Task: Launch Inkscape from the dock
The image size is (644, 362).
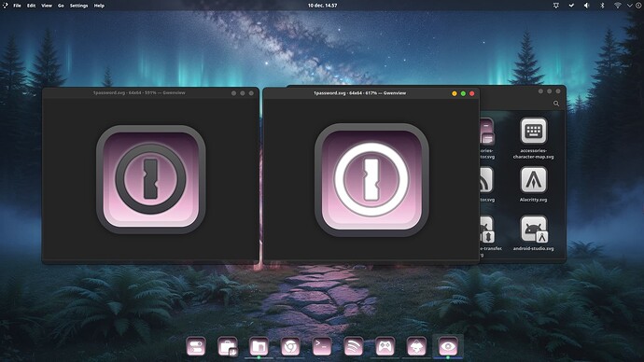Action: pos(416,346)
